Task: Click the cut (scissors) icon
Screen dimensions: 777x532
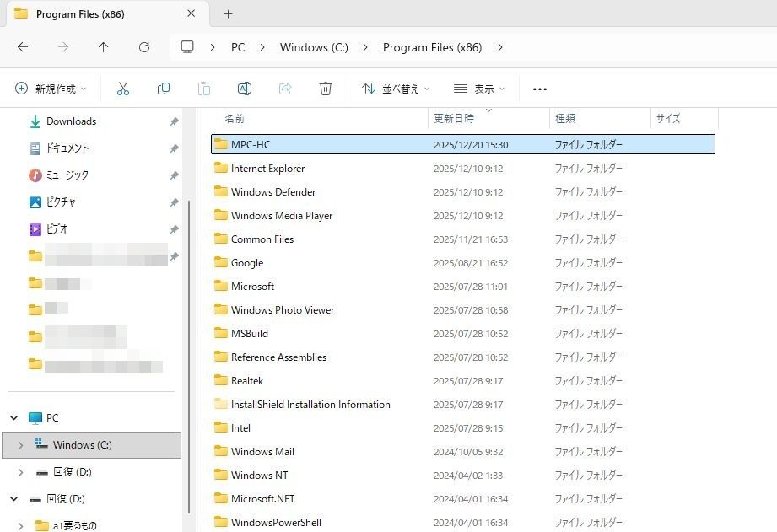Action: point(123,89)
